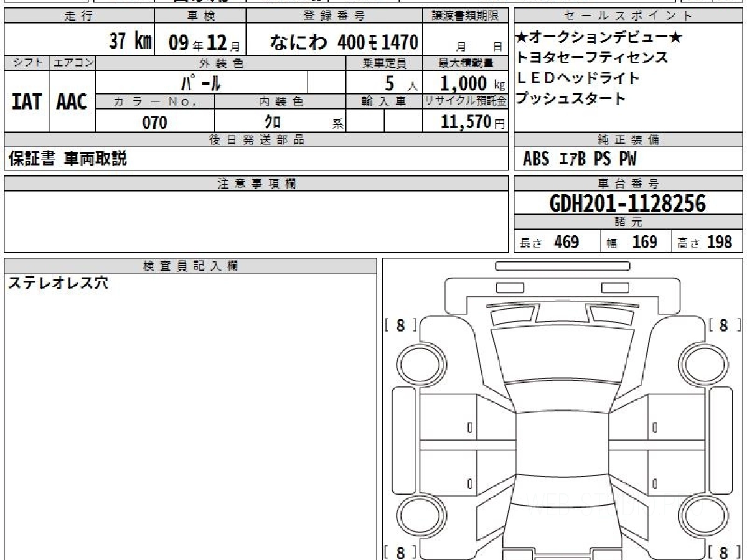This screenshot has height=560, width=747.
Task: Click the 乗車定員 header
Action: 384,63
